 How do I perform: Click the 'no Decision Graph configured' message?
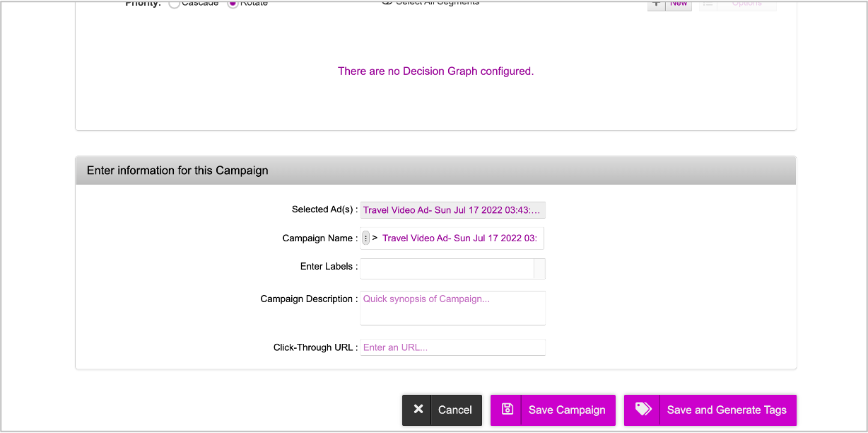[435, 71]
